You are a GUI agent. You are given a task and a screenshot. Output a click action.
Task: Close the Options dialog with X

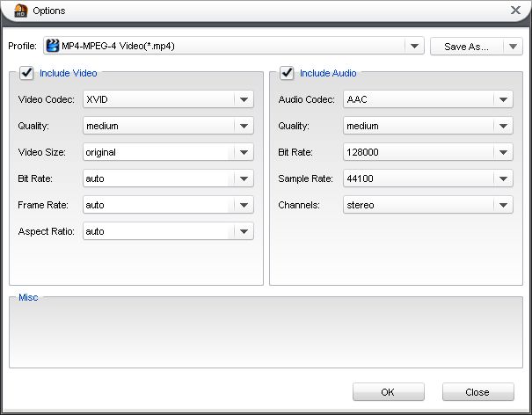(x=515, y=11)
